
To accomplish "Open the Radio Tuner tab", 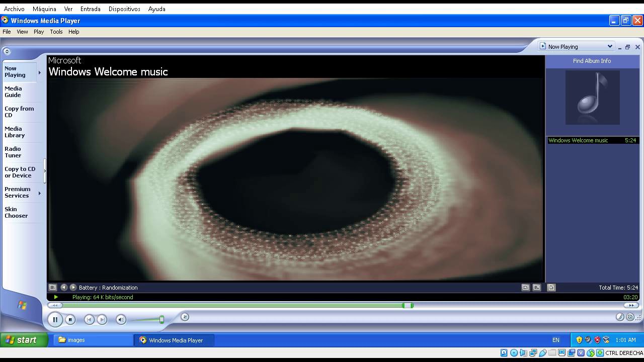I will coord(19,152).
